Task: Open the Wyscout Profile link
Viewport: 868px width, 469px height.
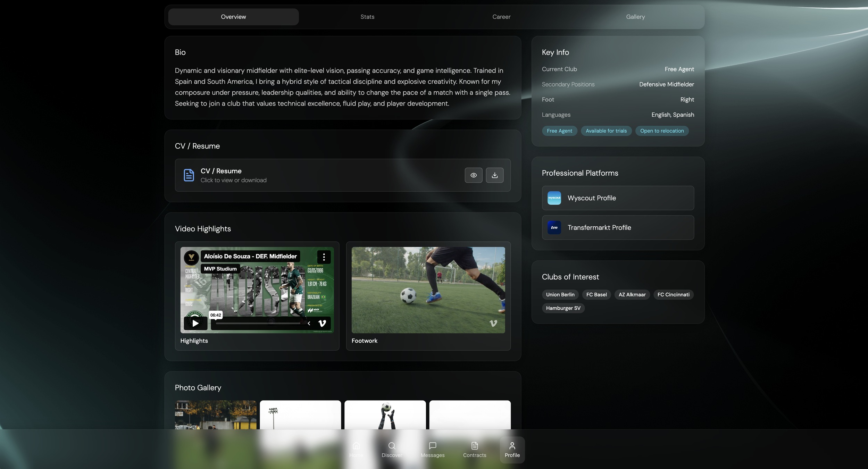Action: [618, 198]
